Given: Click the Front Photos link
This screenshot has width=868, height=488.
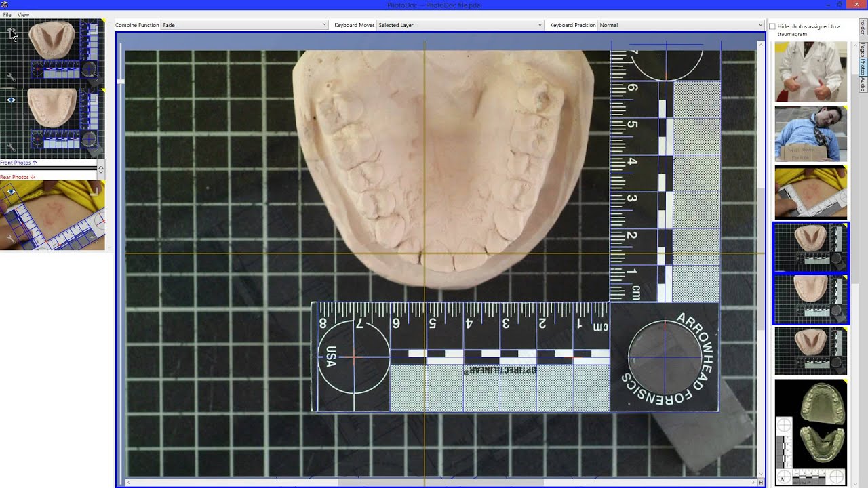Looking at the screenshot, I should click(x=18, y=163).
